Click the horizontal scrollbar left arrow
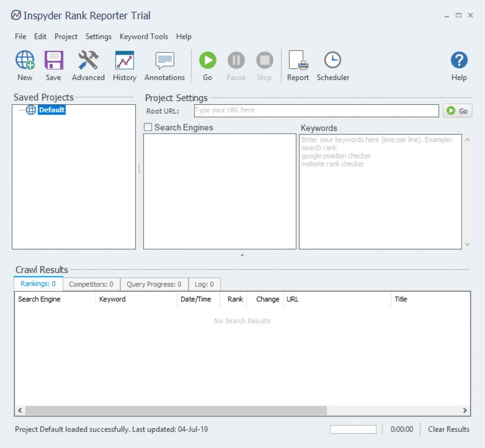This screenshot has height=448, width=485. (20, 410)
